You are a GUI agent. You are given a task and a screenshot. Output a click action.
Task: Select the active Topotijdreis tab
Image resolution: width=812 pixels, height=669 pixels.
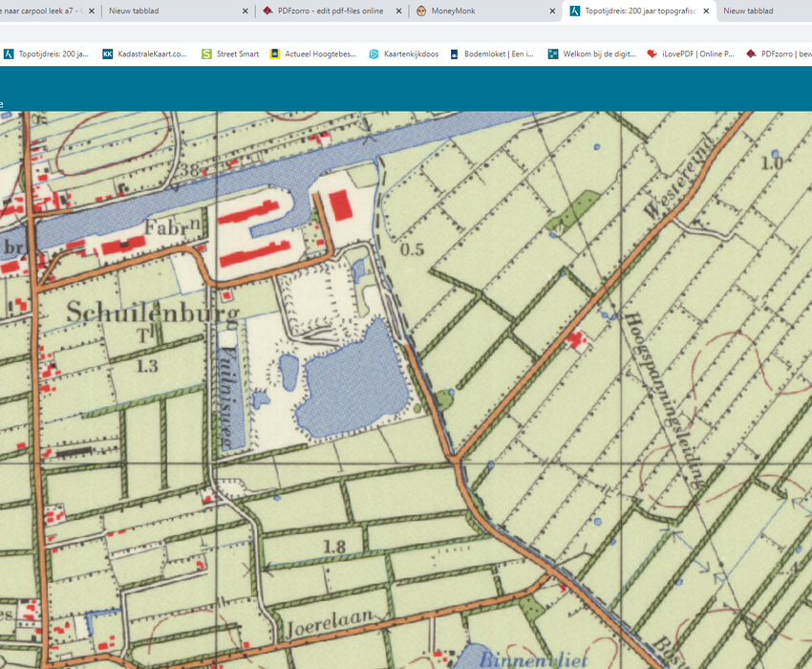tap(640, 11)
